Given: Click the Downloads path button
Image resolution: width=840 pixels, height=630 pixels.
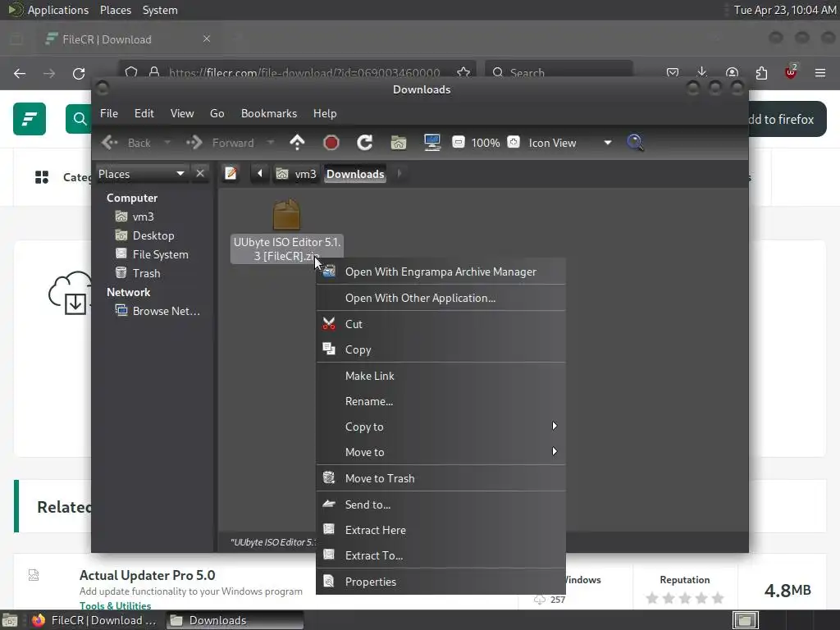Looking at the screenshot, I should click(355, 174).
